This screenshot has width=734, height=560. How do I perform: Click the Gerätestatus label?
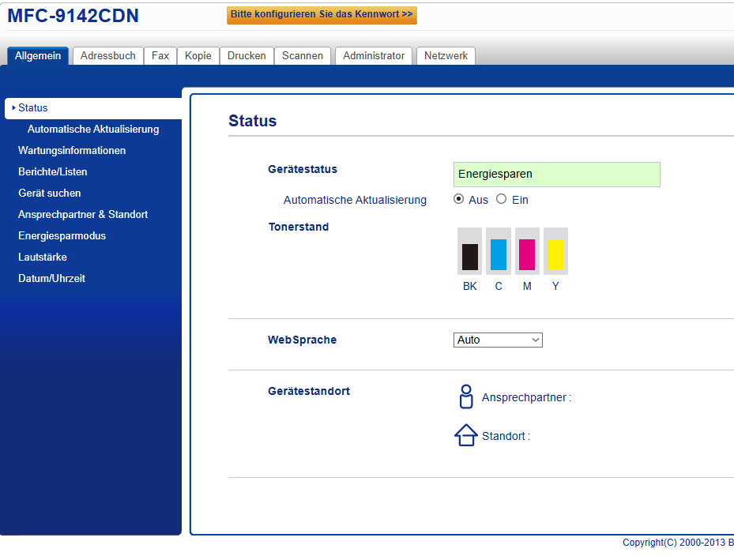click(x=303, y=169)
